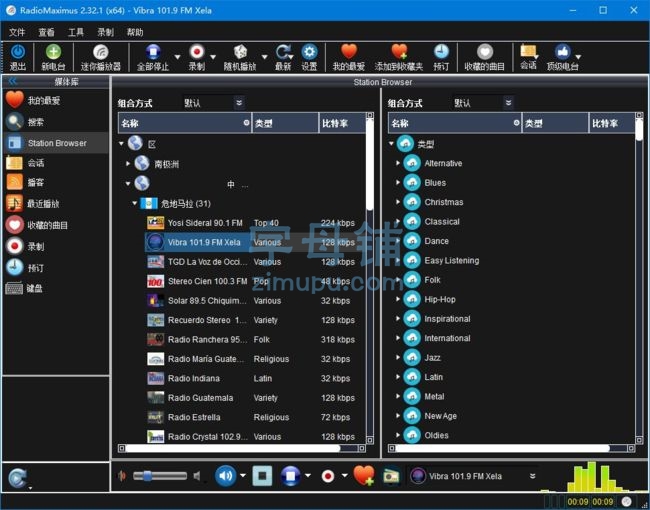Open Recordings in the sidebar
The height and width of the screenshot is (510, 650).
pos(56,246)
